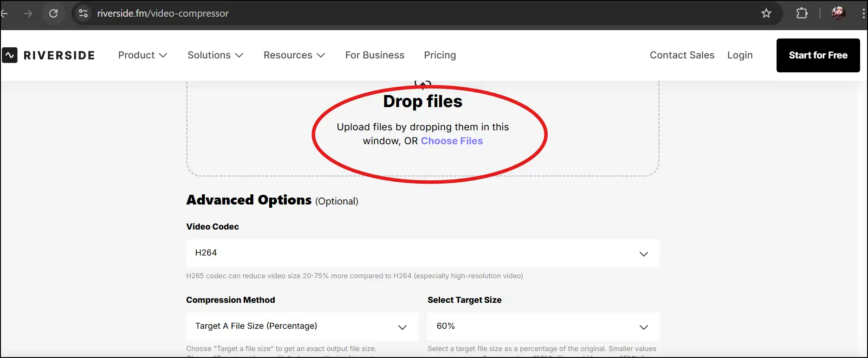Click the RIVERSIDE wordmark
868x358 pixels.
pos(59,55)
